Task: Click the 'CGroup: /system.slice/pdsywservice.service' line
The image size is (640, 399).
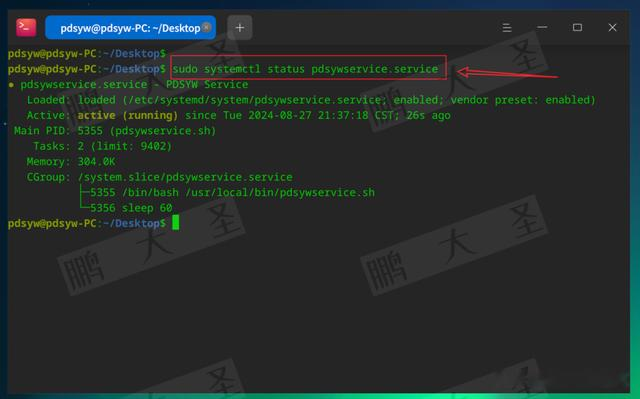Action: 160,177
